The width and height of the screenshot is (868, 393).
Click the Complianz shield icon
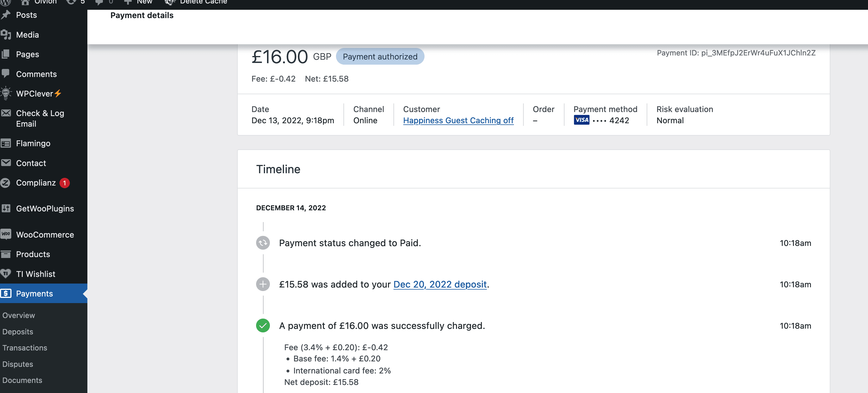(x=6, y=182)
